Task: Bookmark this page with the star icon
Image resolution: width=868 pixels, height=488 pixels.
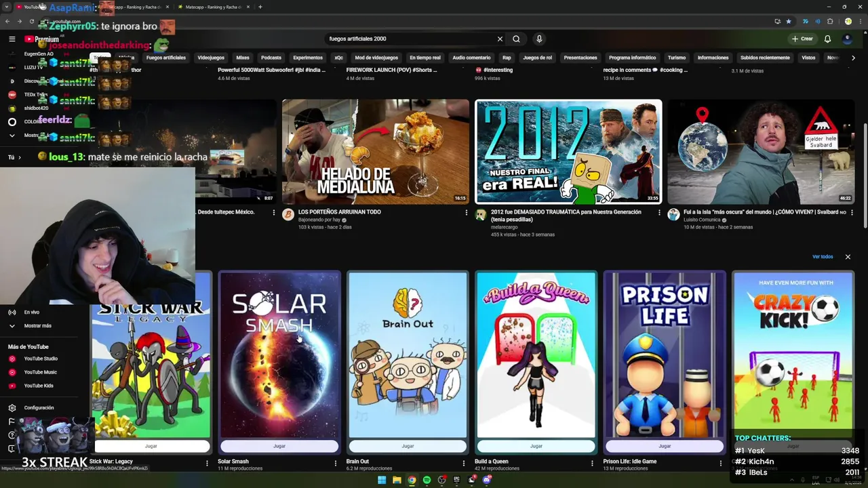Action: 789,22
